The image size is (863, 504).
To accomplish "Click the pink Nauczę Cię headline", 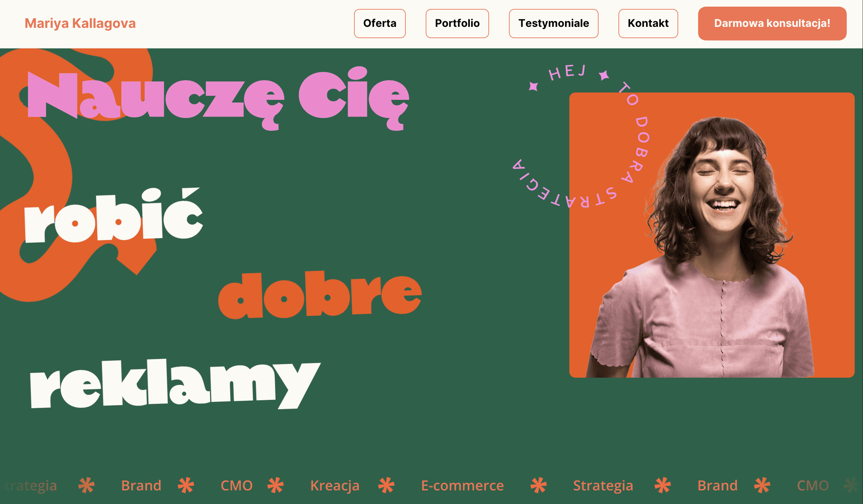I will [x=218, y=98].
